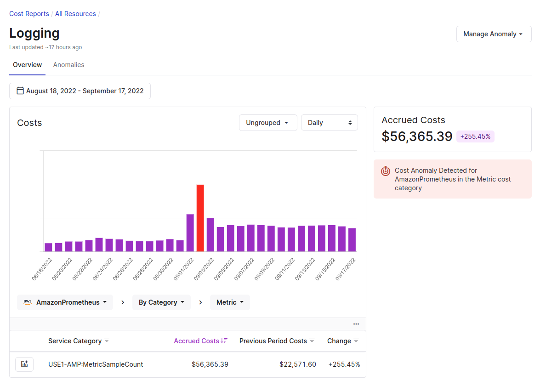Open the Manage Anomaly dropdown

pyautogui.click(x=494, y=34)
